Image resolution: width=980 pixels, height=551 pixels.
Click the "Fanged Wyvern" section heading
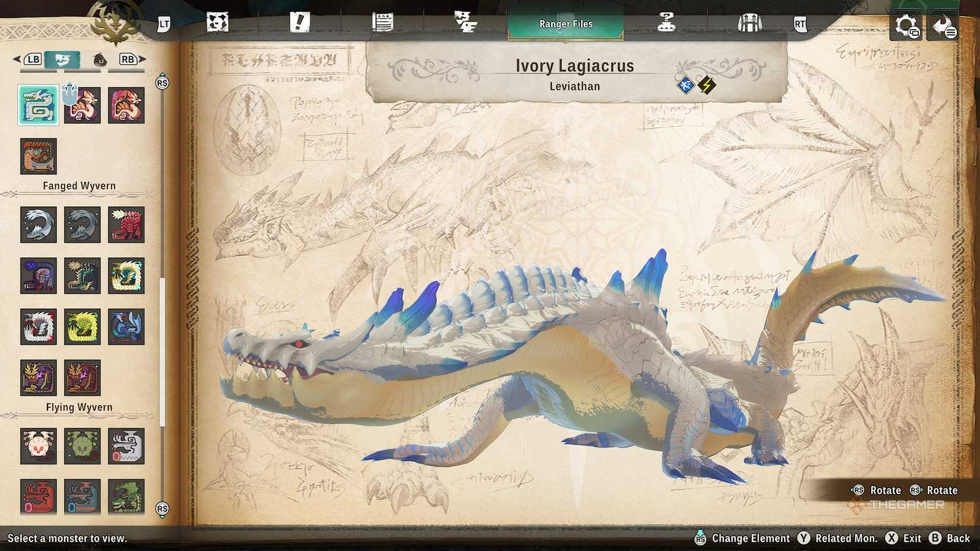[x=79, y=186]
